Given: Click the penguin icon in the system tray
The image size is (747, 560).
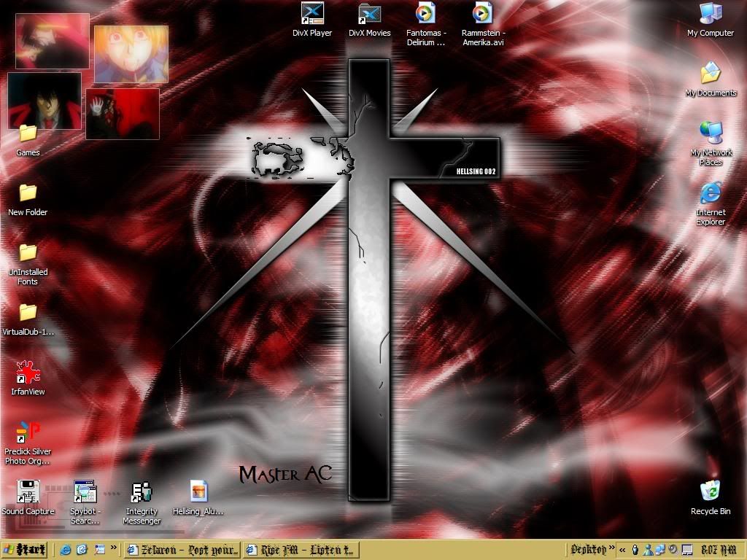Looking at the screenshot, I should pos(635,550).
